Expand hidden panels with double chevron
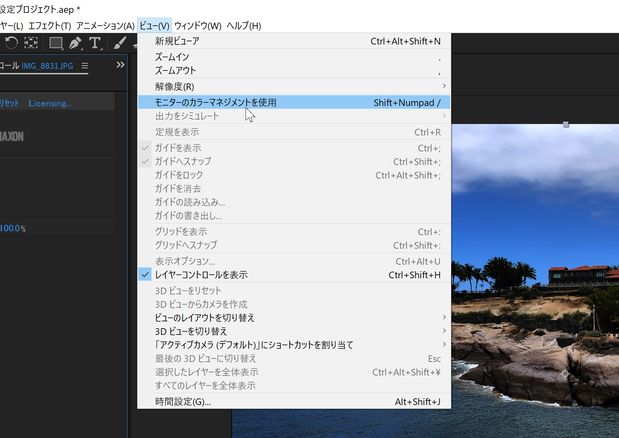Viewport: 619px width, 438px height. tap(120, 65)
